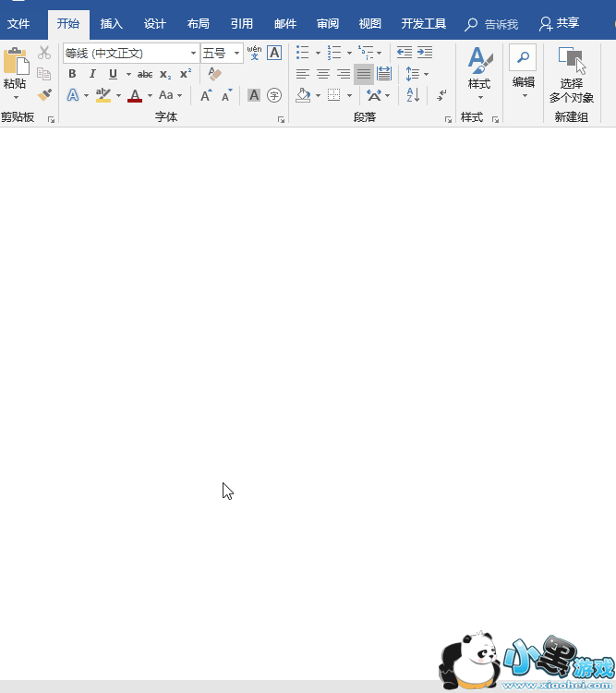Open the bullet library dropdown arrow
Image resolution: width=616 pixels, height=693 pixels.
[318, 53]
